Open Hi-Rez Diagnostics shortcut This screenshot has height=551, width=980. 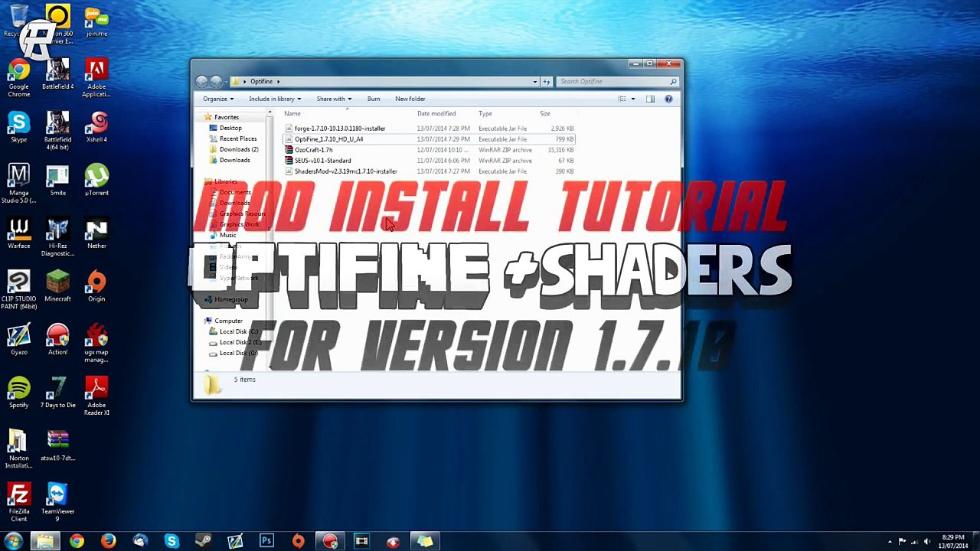click(x=57, y=237)
